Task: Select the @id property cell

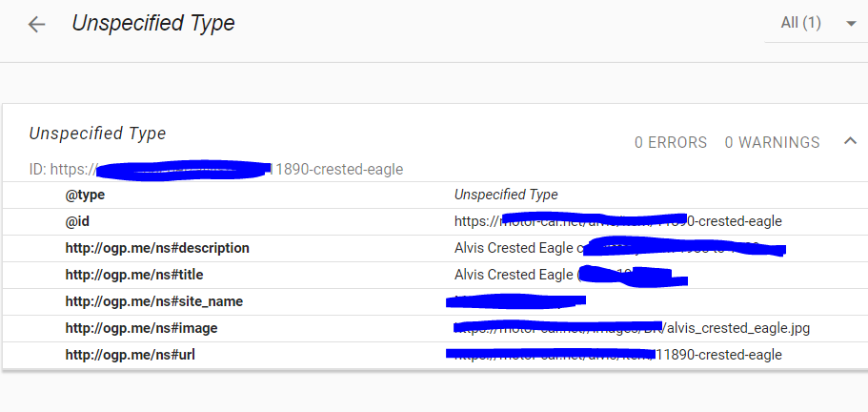Action: [x=77, y=221]
